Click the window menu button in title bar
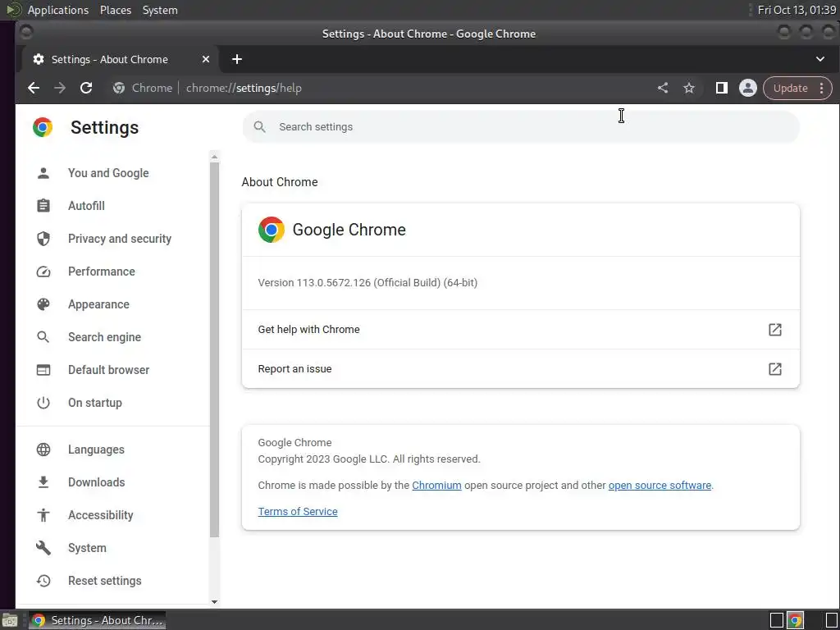This screenshot has height=630, width=840. [25, 32]
